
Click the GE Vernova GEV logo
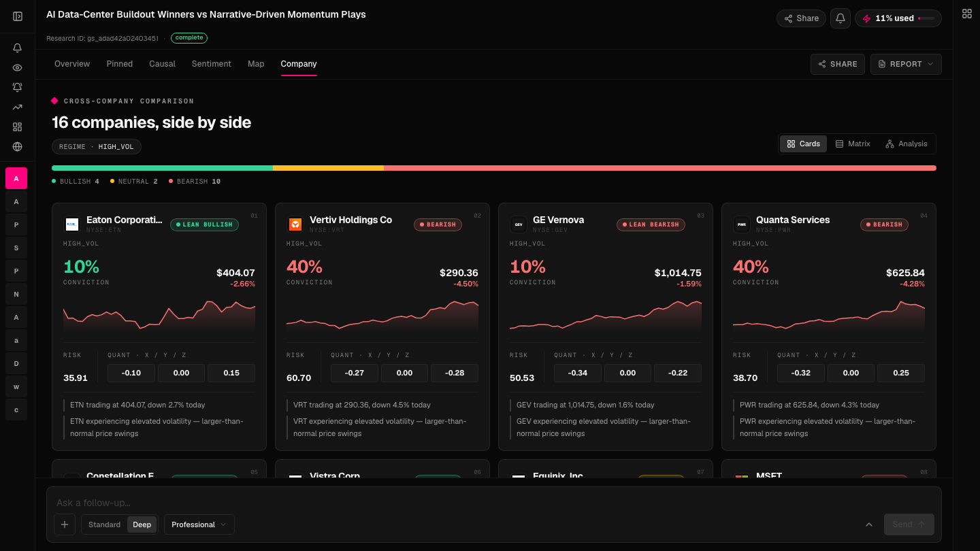pos(519,224)
